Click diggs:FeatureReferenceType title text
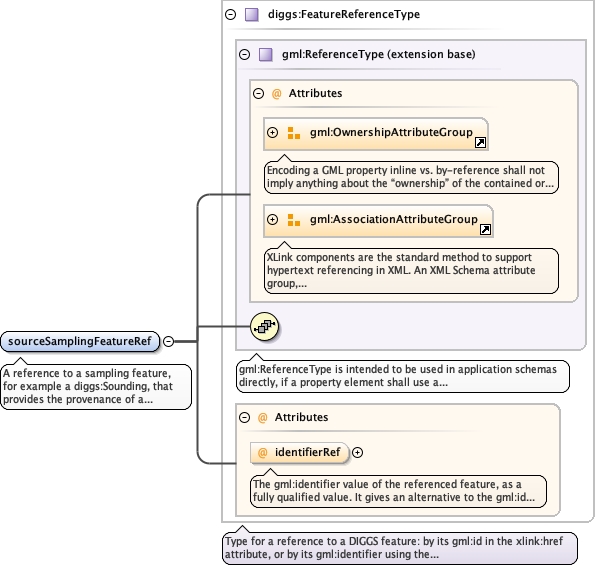The height and width of the screenshot is (568, 596). (344, 14)
